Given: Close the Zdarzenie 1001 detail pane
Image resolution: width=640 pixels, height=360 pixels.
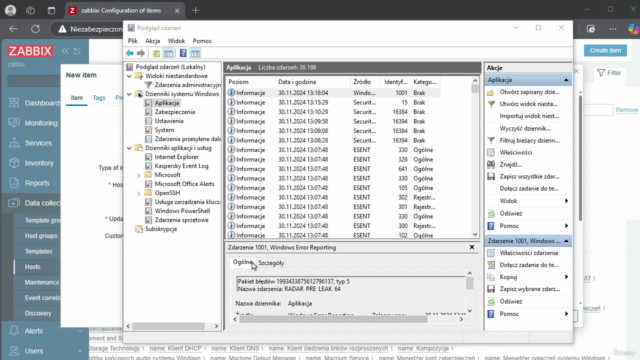Looking at the screenshot, I should pyautogui.click(x=472, y=247).
